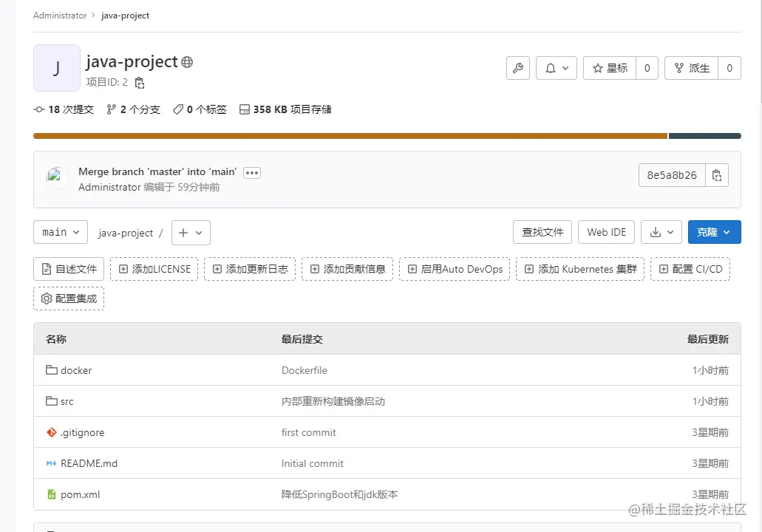Click the 名称 column header
Screen dimensions: 762x532
click(56, 339)
